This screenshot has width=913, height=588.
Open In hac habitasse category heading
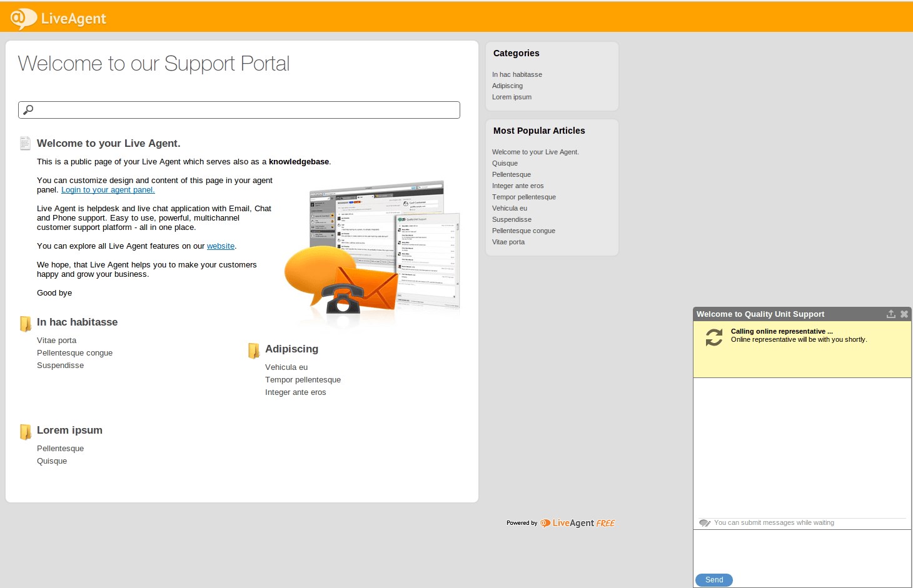click(x=78, y=322)
